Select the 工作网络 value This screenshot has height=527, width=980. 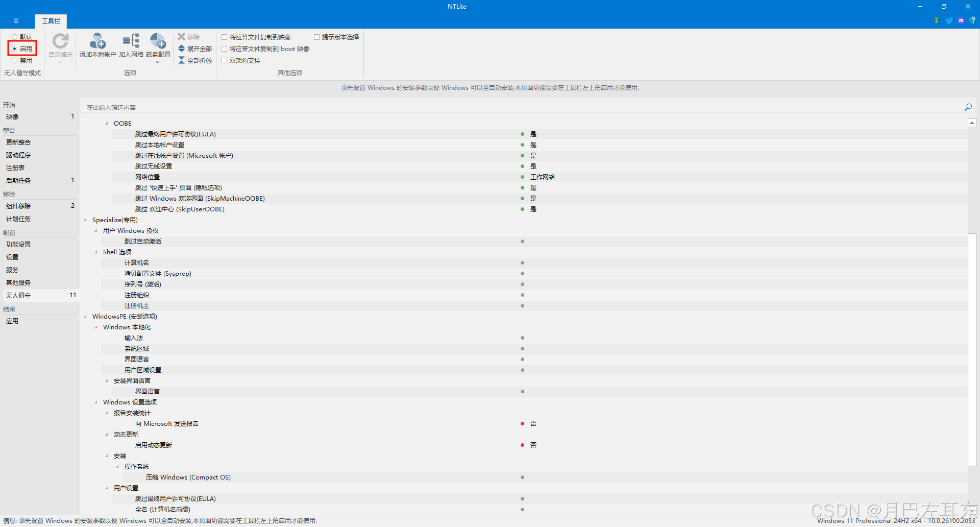(543, 177)
